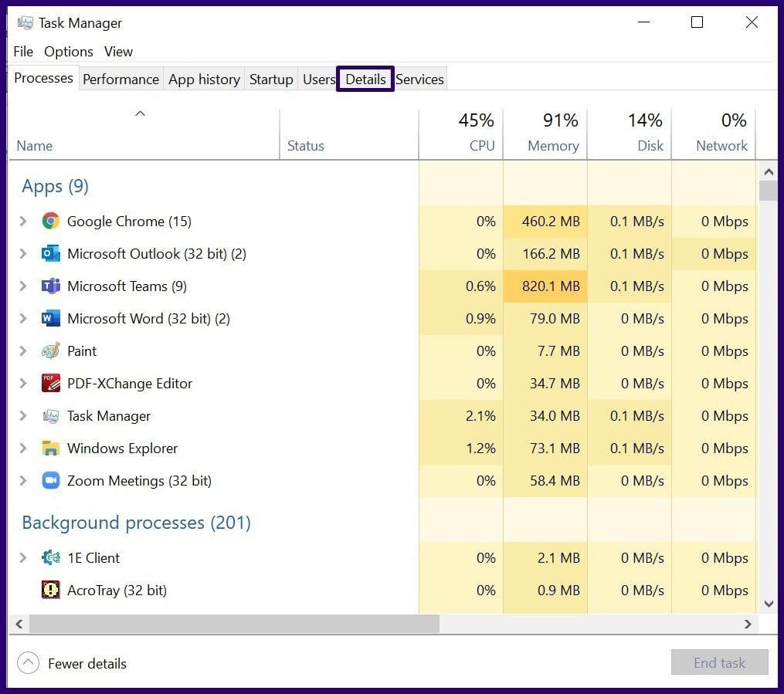Open the Details tab
This screenshot has width=784, height=694.
(365, 79)
